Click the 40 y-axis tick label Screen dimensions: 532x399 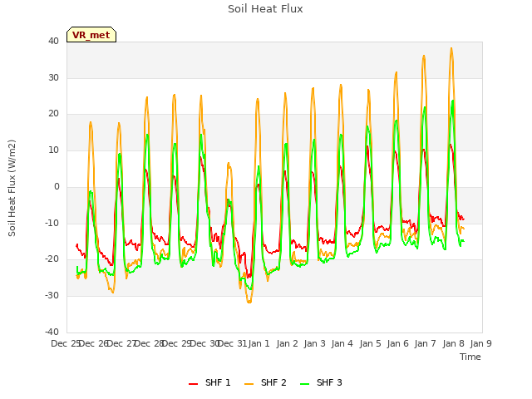(53, 42)
